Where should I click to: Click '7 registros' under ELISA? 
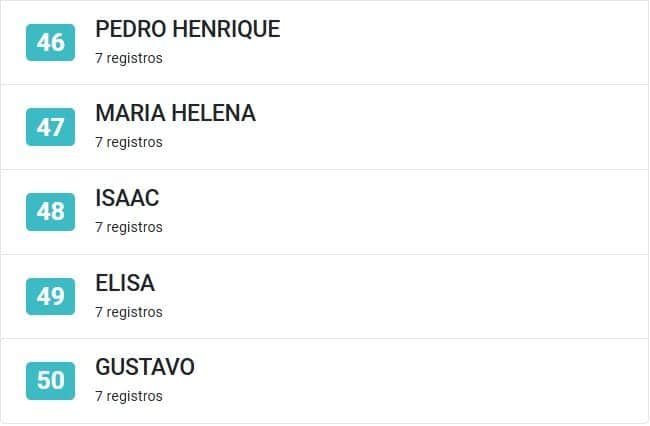coord(129,312)
